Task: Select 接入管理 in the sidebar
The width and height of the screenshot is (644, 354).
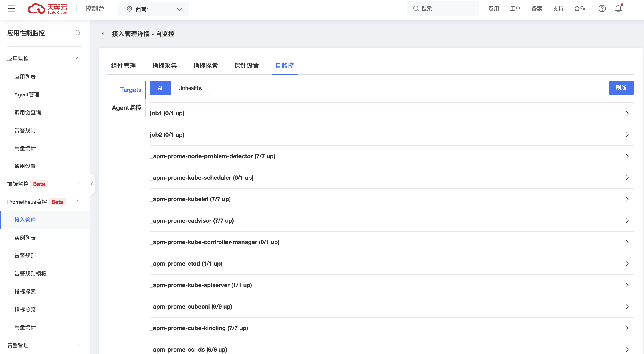Action: (x=45, y=220)
